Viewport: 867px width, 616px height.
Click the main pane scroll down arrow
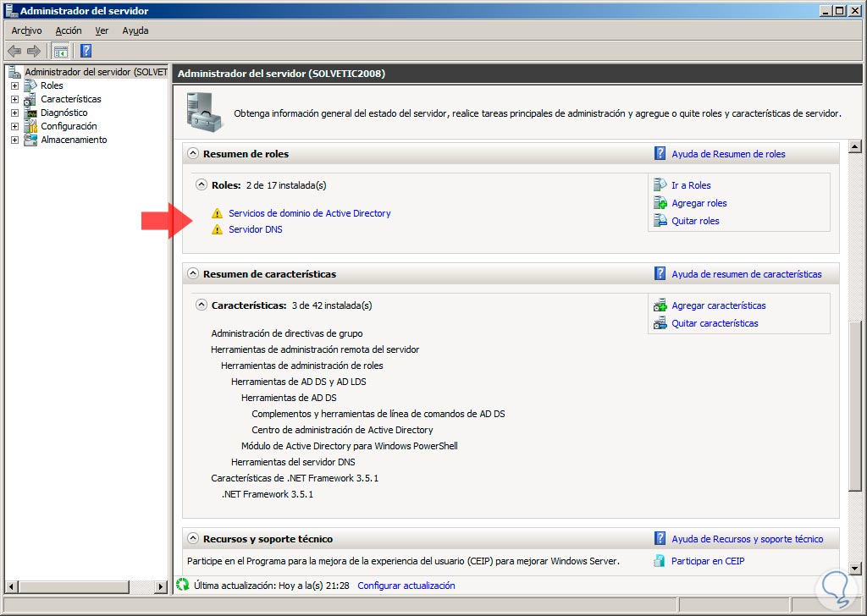[855, 568]
